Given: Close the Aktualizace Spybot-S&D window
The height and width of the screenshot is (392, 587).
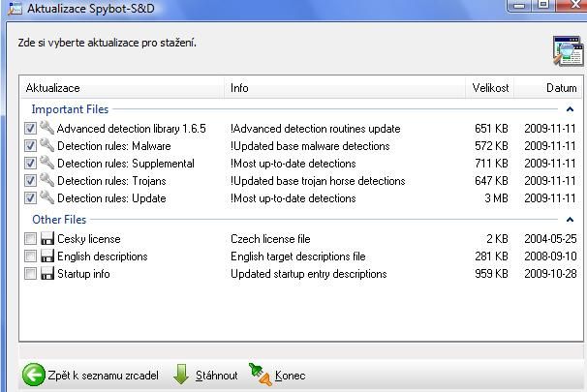Looking at the screenshot, I should pyautogui.click(x=572, y=5).
